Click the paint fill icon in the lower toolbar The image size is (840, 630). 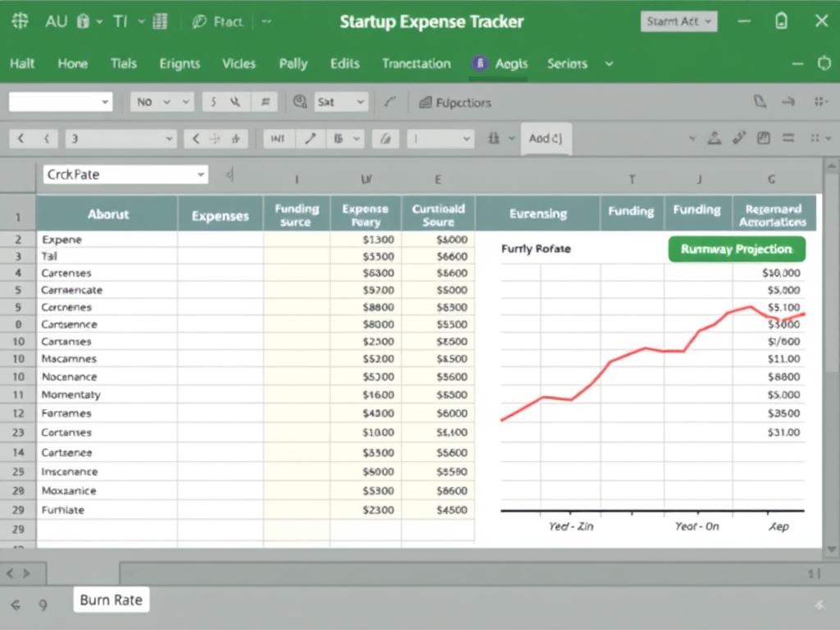[x=386, y=138]
